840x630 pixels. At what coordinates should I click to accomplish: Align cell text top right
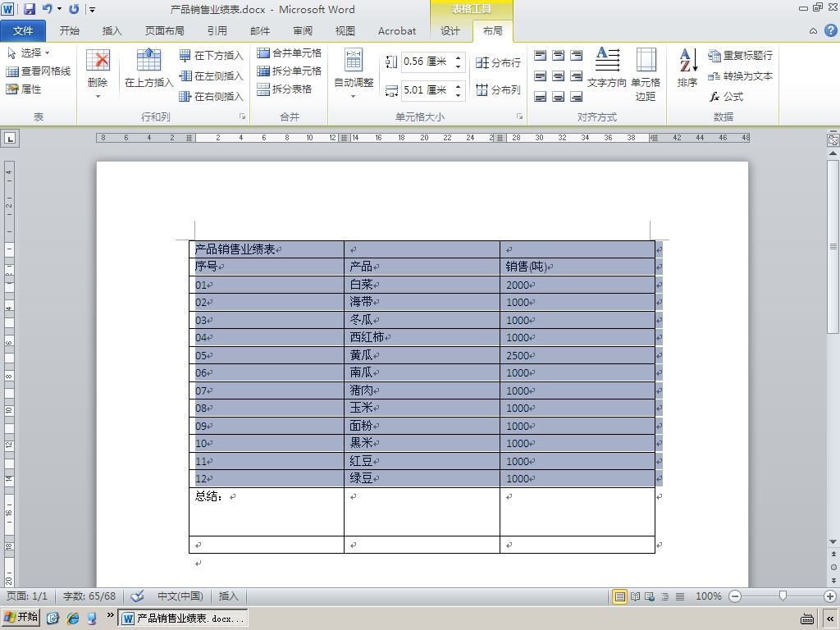(x=577, y=55)
